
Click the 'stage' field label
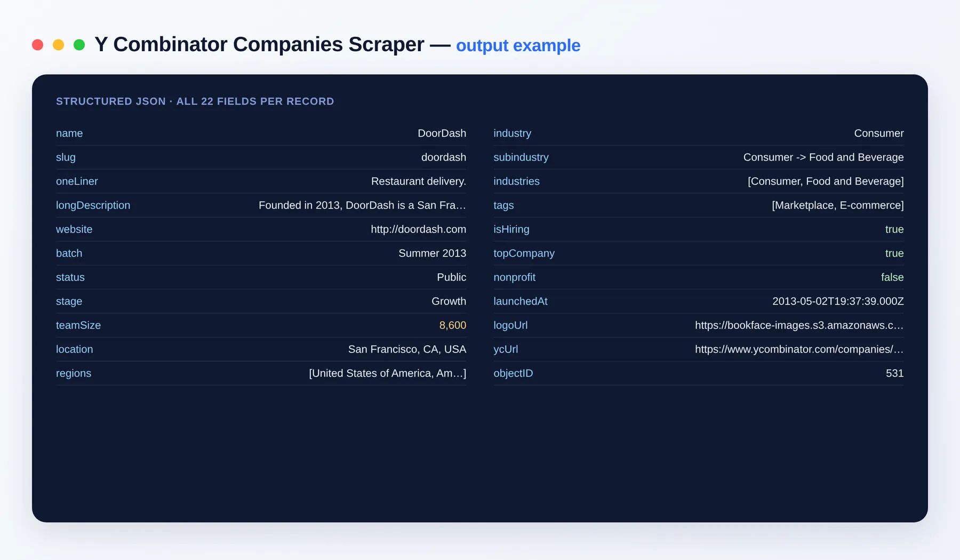click(69, 301)
